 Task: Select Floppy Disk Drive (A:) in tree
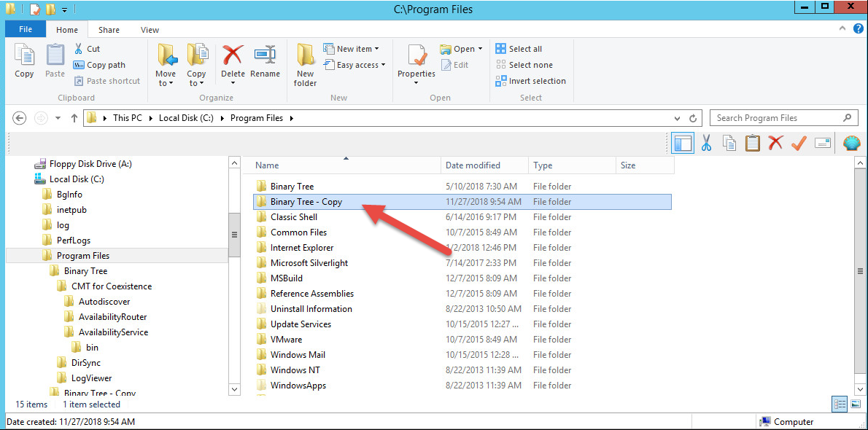pyautogui.click(x=83, y=164)
